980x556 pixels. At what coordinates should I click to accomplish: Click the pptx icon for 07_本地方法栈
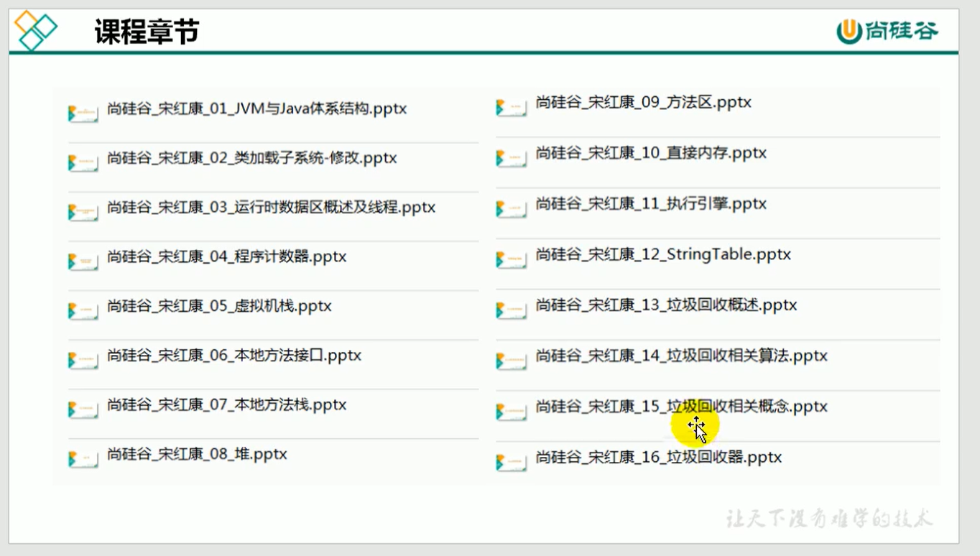coord(83,409)
